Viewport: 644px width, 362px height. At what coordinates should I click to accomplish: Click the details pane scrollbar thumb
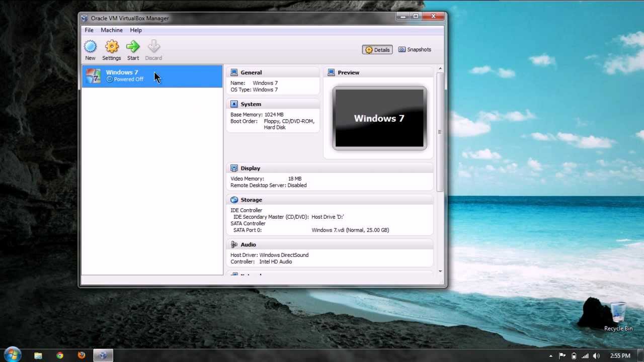coord(440,132)
